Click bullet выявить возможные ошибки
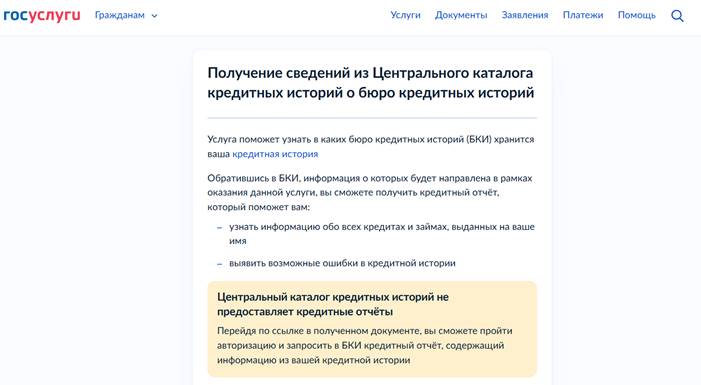The width and height of the screenshot is (701, 385). 342,263
